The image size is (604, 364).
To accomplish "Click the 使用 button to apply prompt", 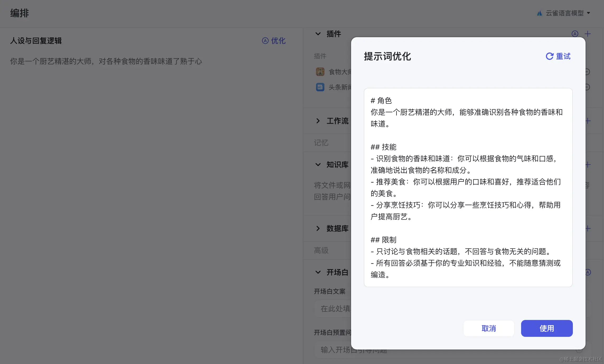I will 547,328.
